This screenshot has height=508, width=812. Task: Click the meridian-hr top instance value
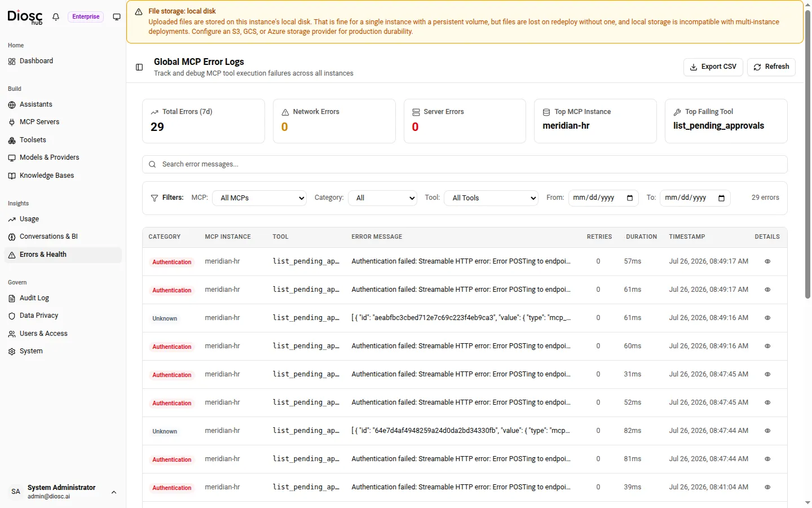coord(566,126)
